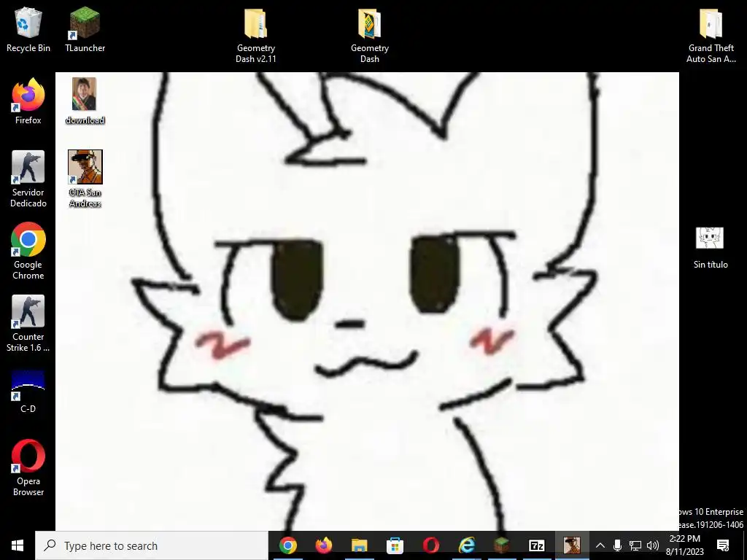The width and height of the screenshot is (747, 560).
Task: Open Opera from the taskbar
Action: click(430, 545)
